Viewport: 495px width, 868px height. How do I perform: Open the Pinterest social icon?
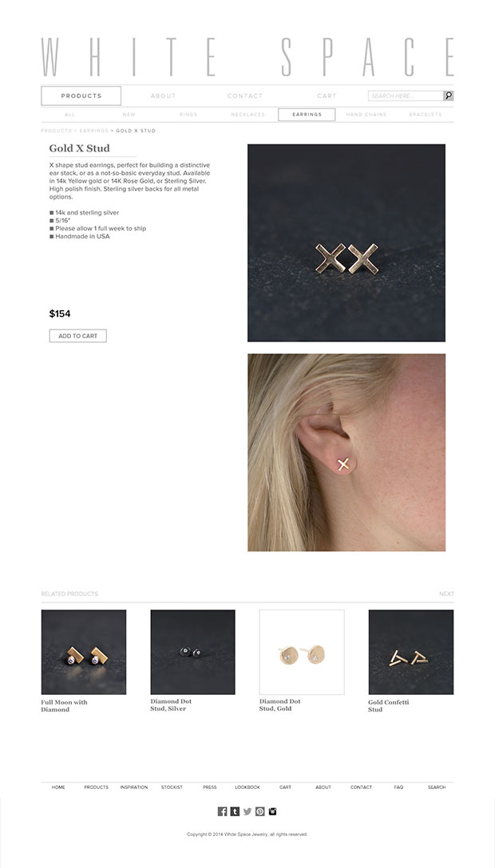(x=259, y=811)
